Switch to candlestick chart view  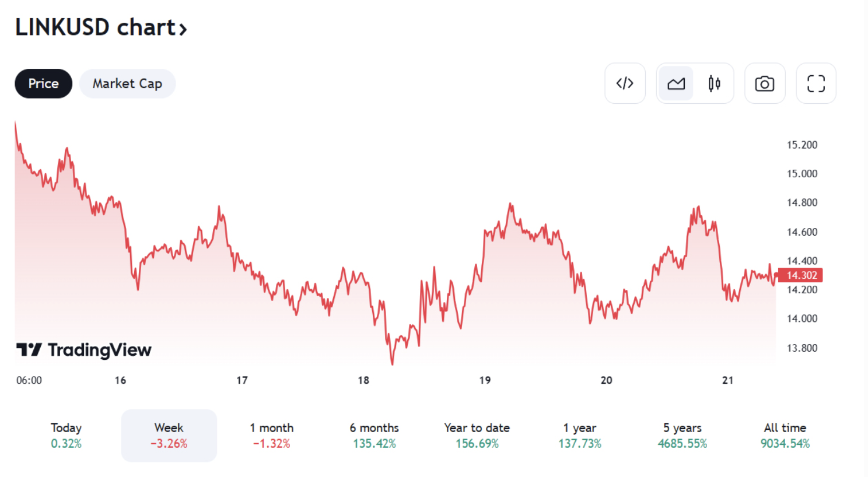tap(714, 83)
